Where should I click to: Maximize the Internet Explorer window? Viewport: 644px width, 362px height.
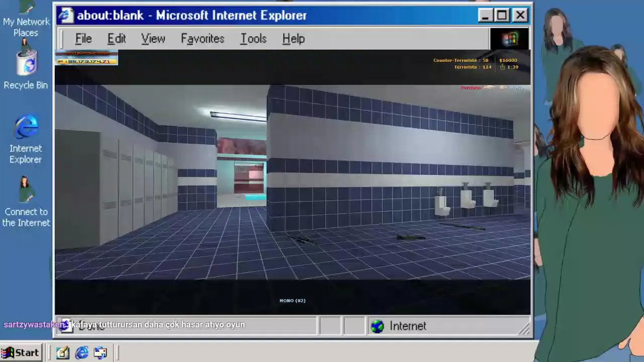[502, 16]
